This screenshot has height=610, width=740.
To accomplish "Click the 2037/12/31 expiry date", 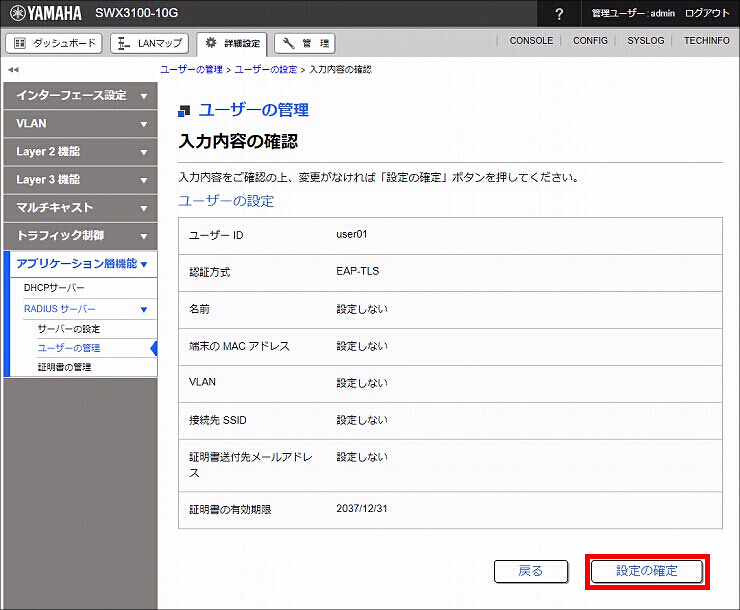I will point(362,509).
